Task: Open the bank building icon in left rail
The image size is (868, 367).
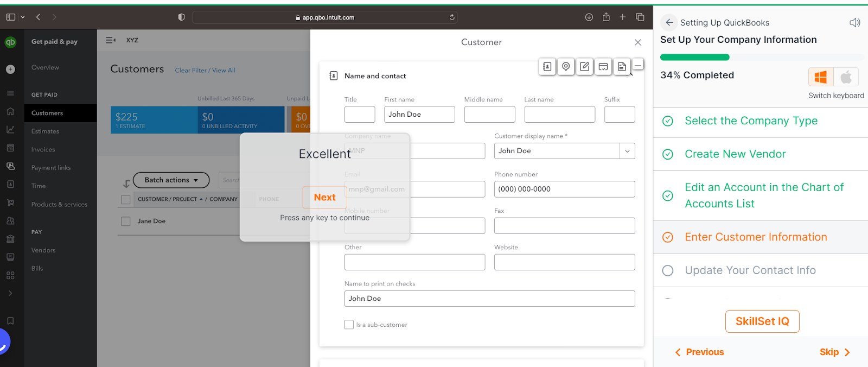Action: click(10, 239)
